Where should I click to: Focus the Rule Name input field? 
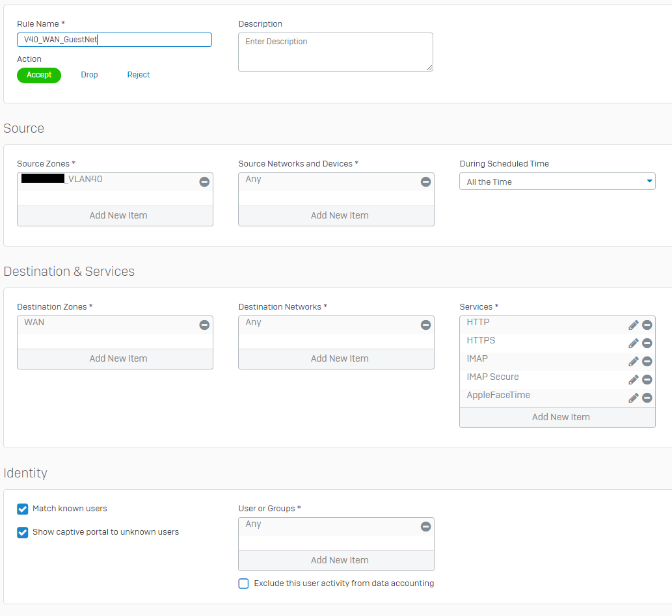[x=114, y=40]
